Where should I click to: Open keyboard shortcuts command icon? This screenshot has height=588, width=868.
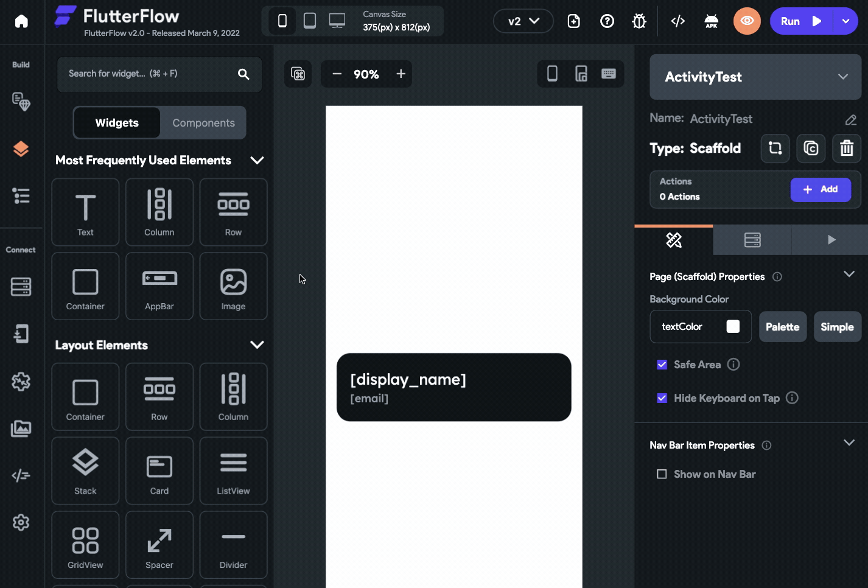tap(298, 74)
